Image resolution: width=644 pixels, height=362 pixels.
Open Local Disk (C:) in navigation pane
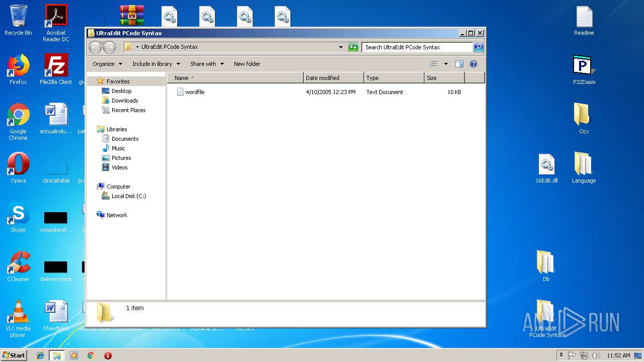click(x=124, y=196)
